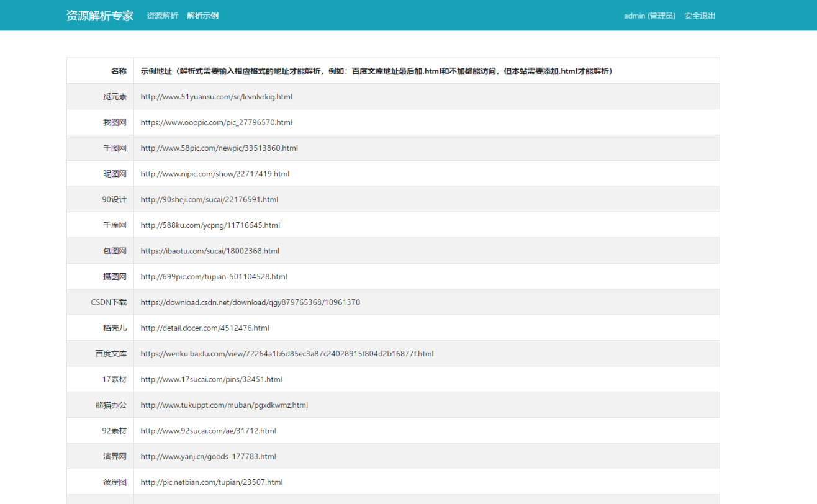Click the ooopic.com example address
817x504 pixels.
coord(216,123)
